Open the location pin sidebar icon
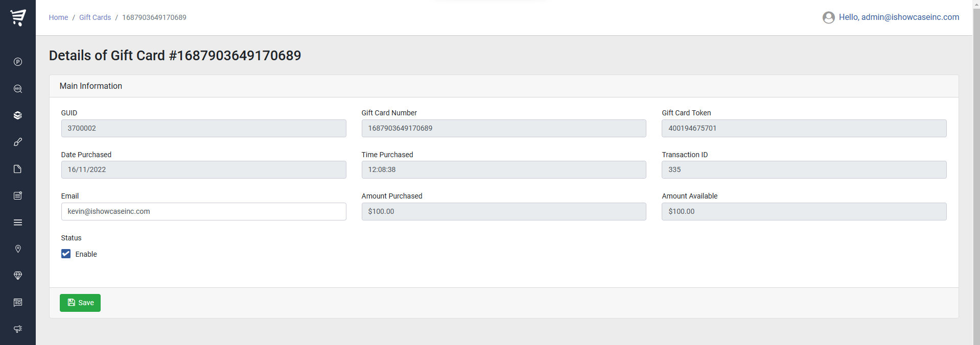Screen dimensions: 980x345 tap(18, 249)
